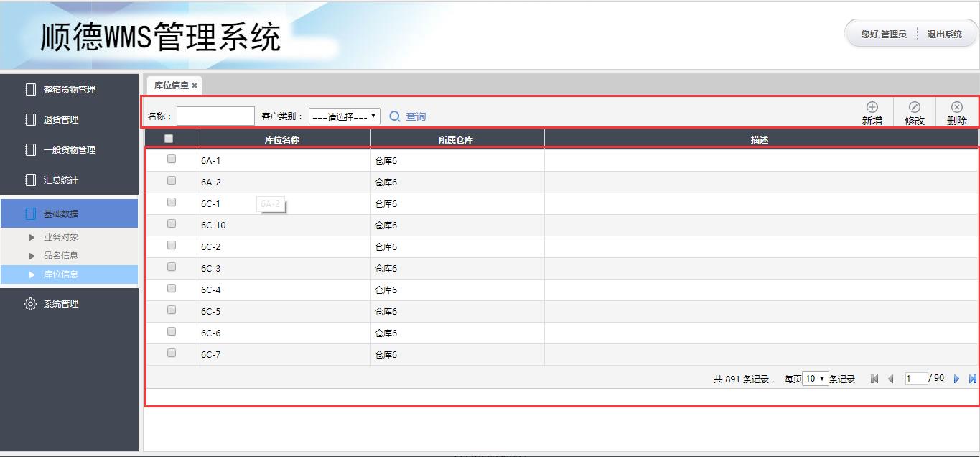Check the box for row 6C-7
This screenshot has height=457, width=980.
pyautogui.click(x=172, y=354)
